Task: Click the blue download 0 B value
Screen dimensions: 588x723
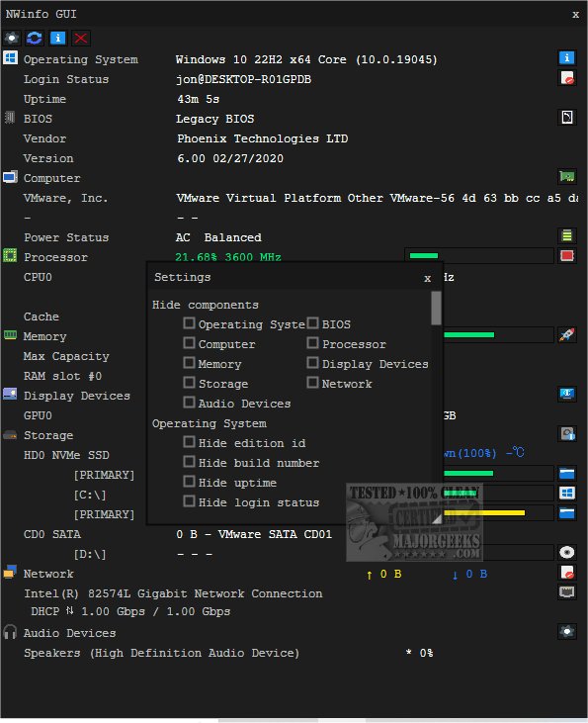Action: point(469,575)
